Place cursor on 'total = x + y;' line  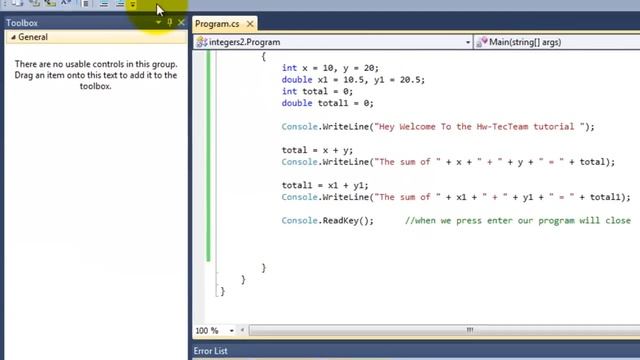pyautogui.click(x=317, y=150)
